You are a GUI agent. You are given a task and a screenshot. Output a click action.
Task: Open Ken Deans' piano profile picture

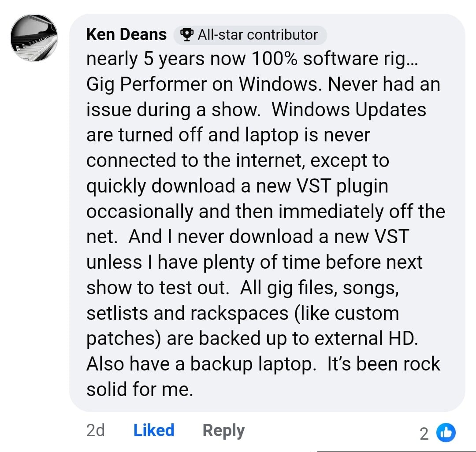tap(34, 38)
